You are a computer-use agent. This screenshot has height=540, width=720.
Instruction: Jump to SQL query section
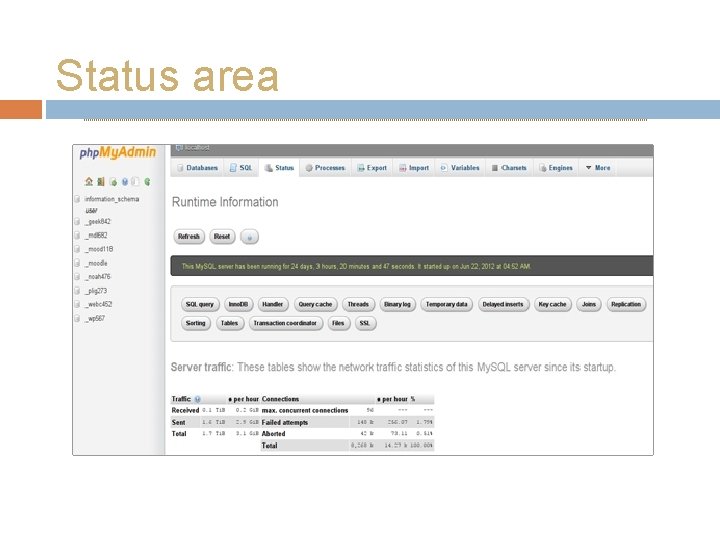(200, 304)
